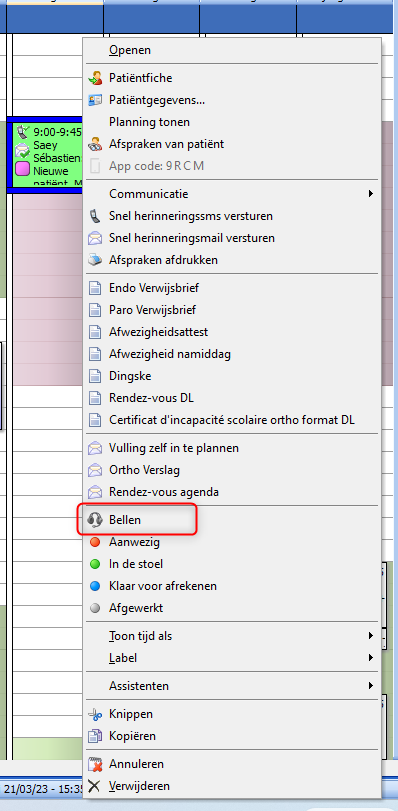Select the Saey Sébastien 9:00-9:45 appointment block

[47, 155]
